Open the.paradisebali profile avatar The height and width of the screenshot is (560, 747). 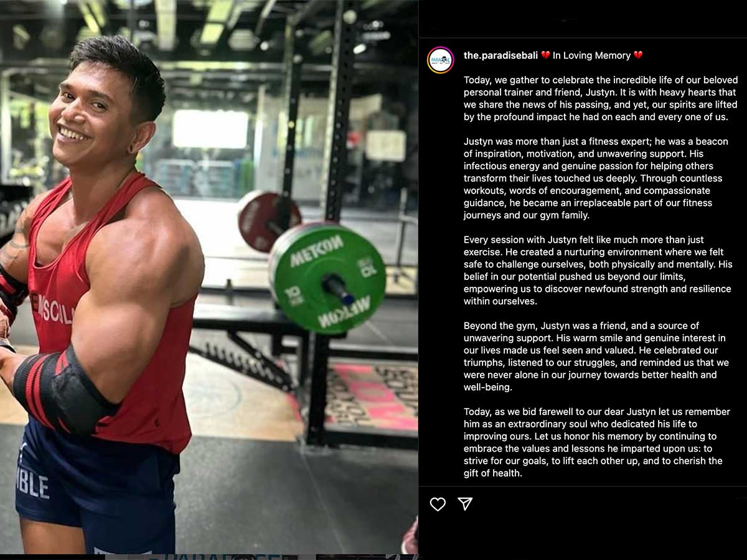point(440,60)
